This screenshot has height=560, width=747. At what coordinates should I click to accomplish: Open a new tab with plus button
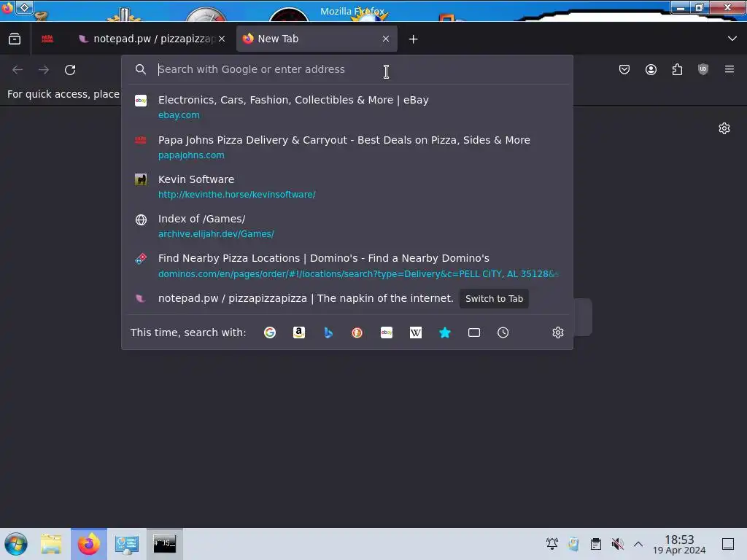pyautogui.click(x=414, y=39)
